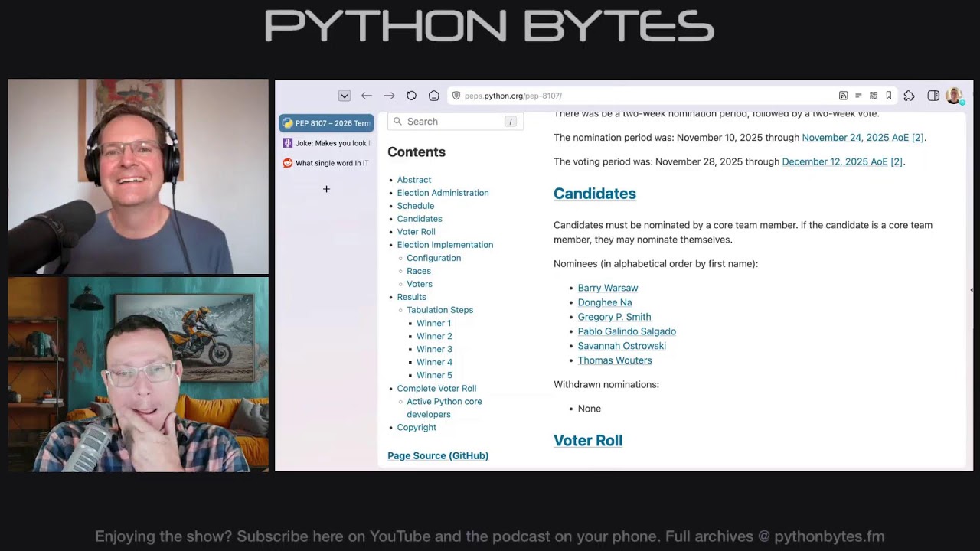The width and height of the screenshot is (980, 551).
Task: Open Gregory P. Smith nominee link
Action: [x=615, y=317]
